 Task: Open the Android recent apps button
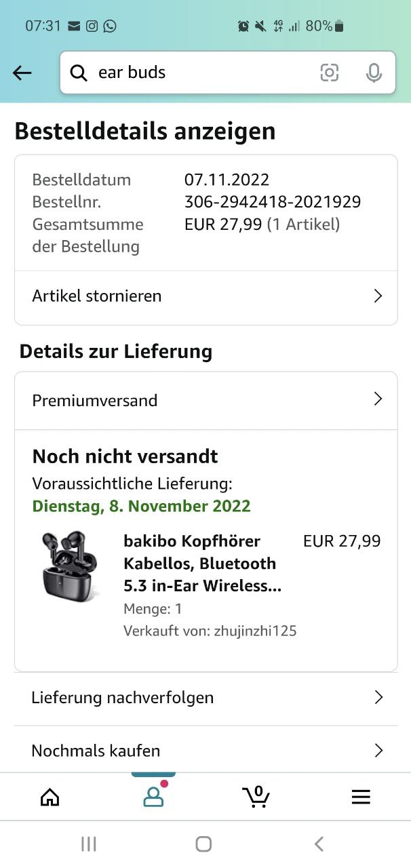click(88, 844)
